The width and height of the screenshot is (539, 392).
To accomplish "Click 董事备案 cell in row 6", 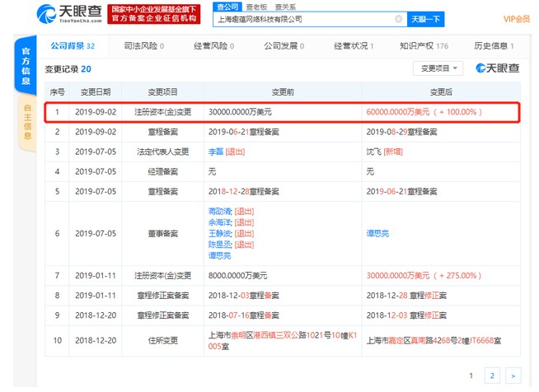I will click(162, 233).
